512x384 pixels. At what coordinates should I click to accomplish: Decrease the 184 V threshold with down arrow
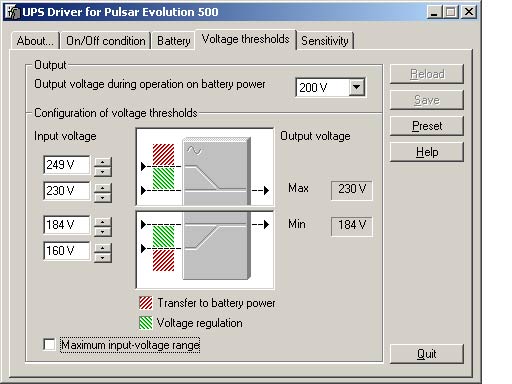[x=103, y=232]
